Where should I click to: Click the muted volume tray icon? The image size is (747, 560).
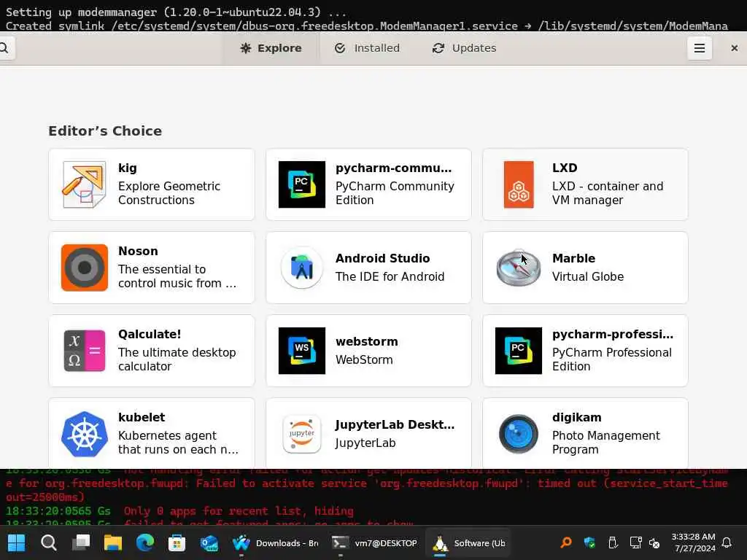654,542
